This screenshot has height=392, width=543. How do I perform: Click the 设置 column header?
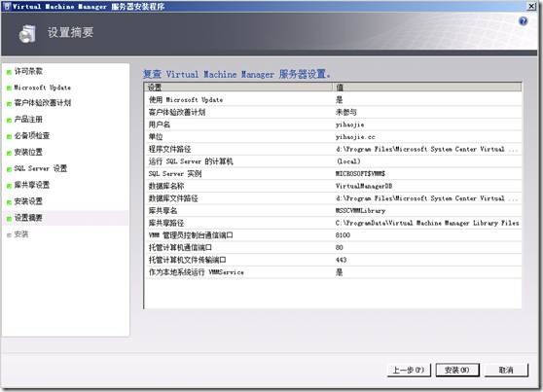pos(238,87)
